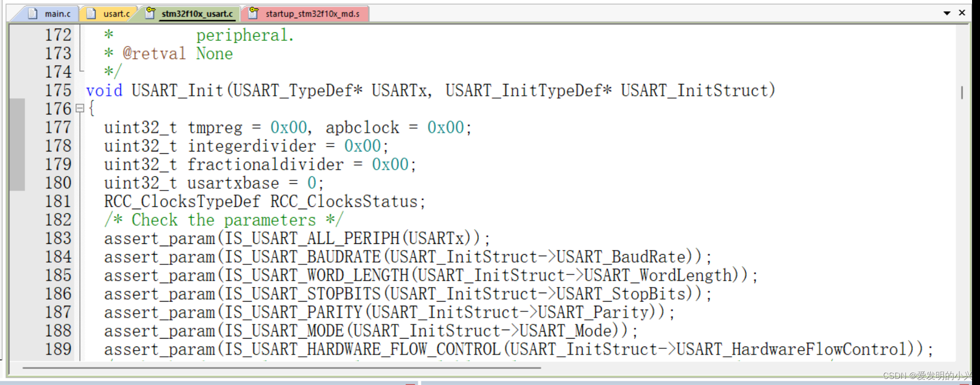Click the '@retval None' comment
This screenshot has width=980, height=385.
[178, 53]
